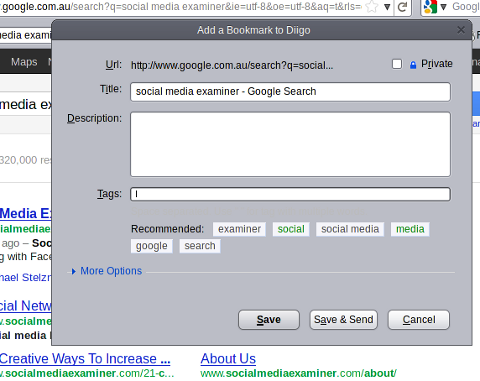
Task: Close the Add a Bookmark to Diigo dialog
Action: click(x=461, y=30)
